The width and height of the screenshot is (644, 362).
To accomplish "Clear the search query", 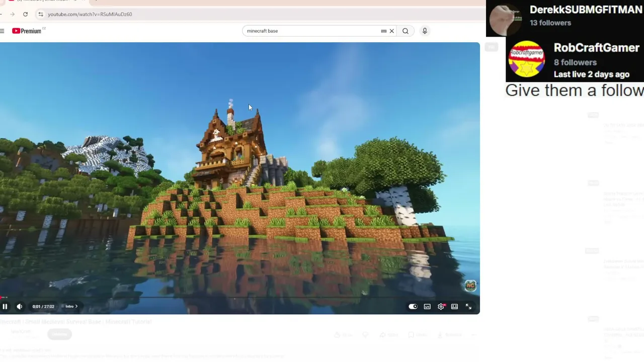I will click(x=392, y=31).
